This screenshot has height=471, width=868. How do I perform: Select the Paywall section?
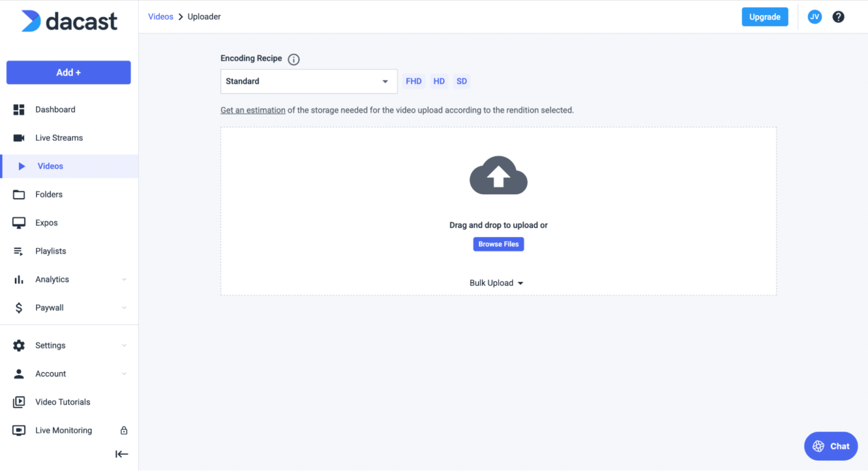coord(49,307)
